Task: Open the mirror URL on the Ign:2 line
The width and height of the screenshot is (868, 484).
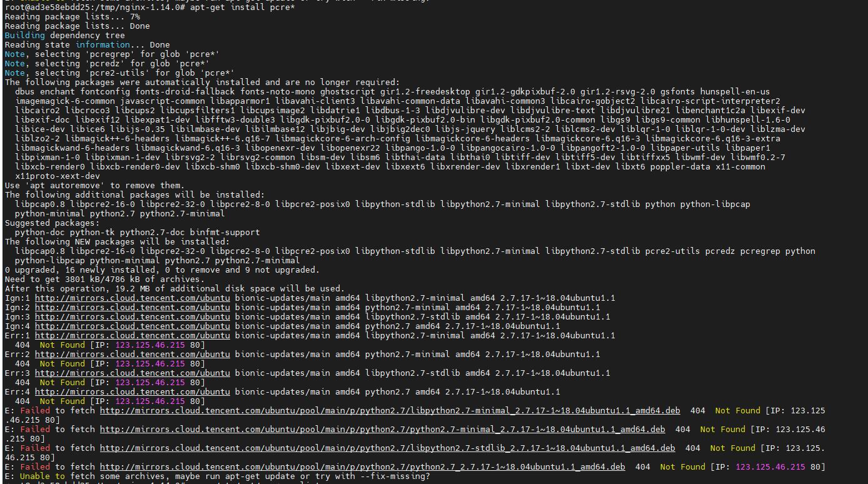Action: click(132, 308)
